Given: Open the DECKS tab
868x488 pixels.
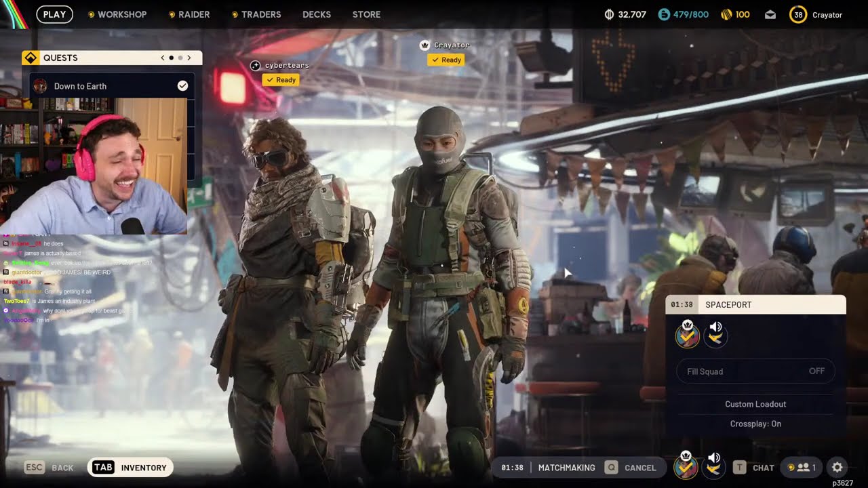Looking at the screenshot, I should tap(317, 14).
